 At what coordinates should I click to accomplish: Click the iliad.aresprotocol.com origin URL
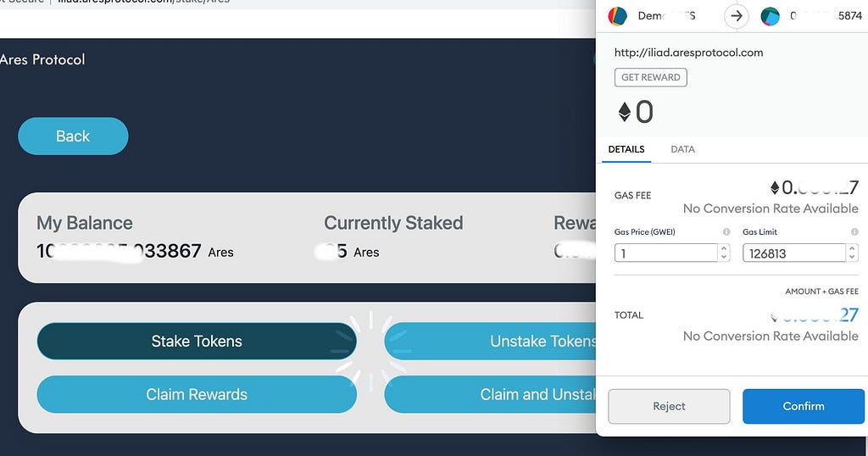pos(688,53)
